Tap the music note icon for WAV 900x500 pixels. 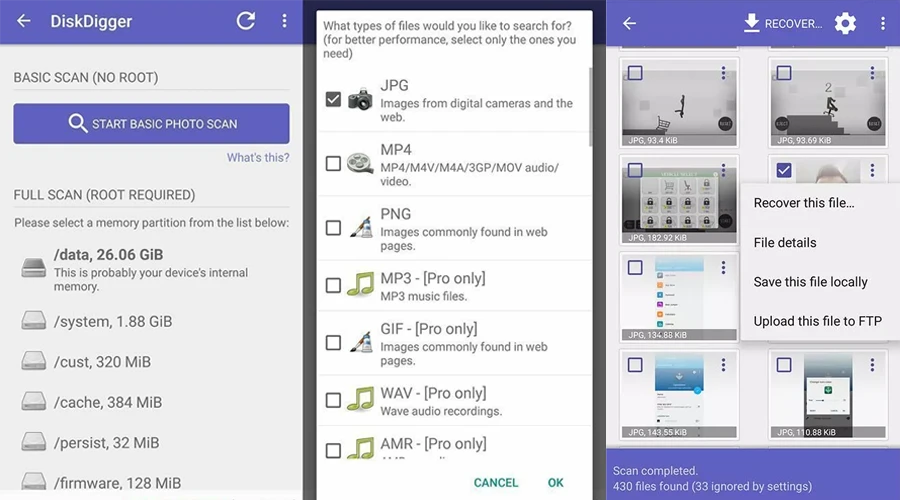click(x=360, y=399)
